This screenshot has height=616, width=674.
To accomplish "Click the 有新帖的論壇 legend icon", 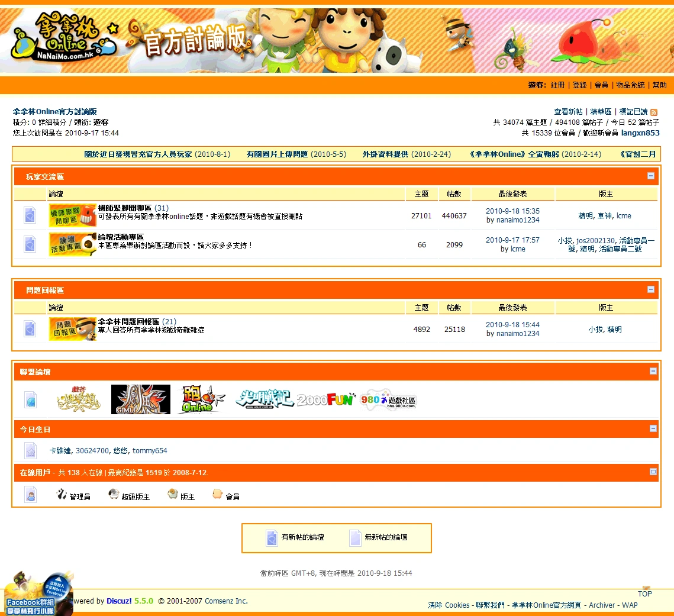I will pos(272,538).
